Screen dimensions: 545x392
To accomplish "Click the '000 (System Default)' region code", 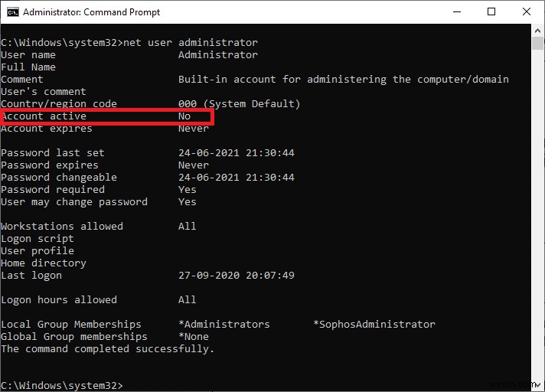I will [x=240, y=104].
